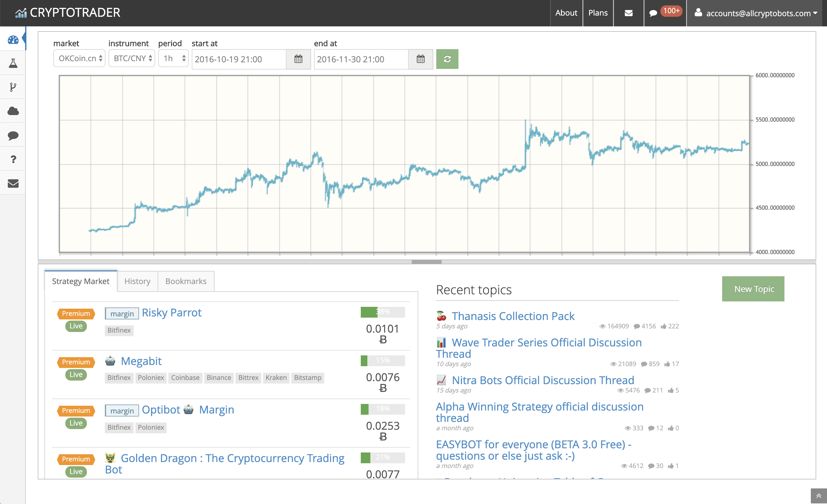Open the Plans page in navbar
This screenshot has width=827, height=504.
pos(598,13)
